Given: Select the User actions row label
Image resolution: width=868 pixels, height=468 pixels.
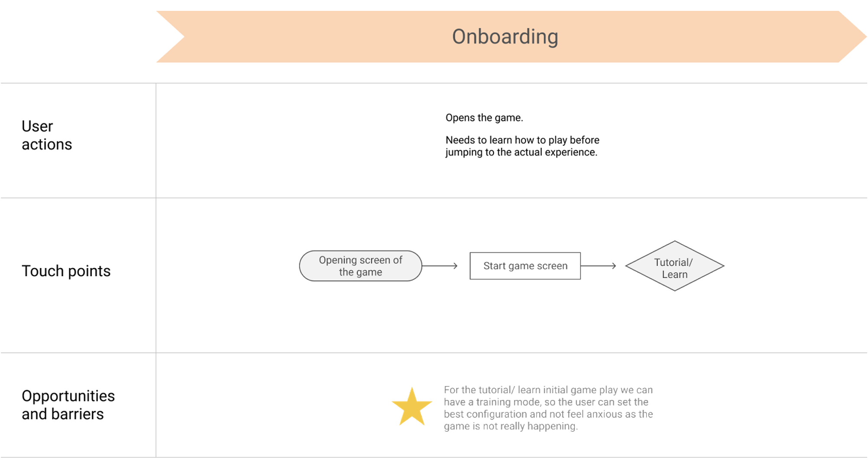Looking at the screenshot, I should point(47,135).
